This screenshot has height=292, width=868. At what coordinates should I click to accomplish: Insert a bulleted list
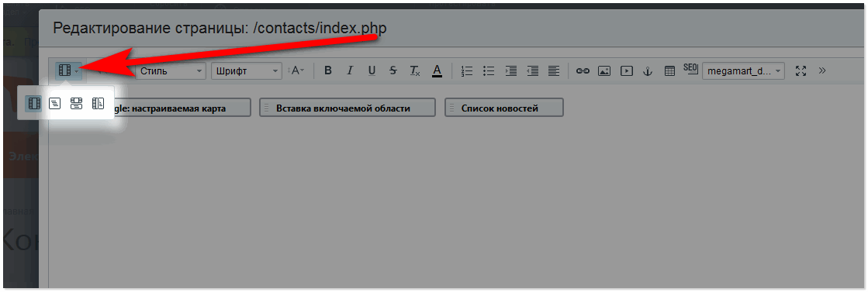click(489, 70)
